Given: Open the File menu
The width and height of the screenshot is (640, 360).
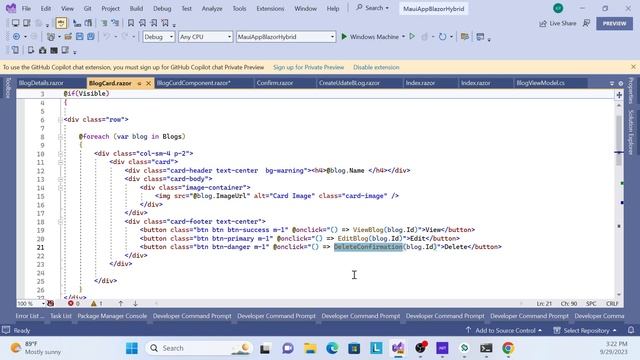Looking at the screenshot, I should point(27,8).
